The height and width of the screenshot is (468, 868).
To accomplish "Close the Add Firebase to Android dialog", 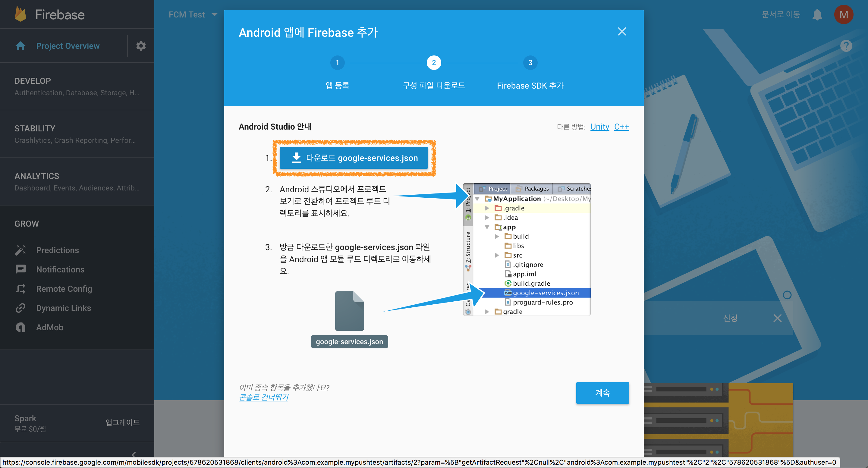I will pyautogui.click(x=622, y=31).
